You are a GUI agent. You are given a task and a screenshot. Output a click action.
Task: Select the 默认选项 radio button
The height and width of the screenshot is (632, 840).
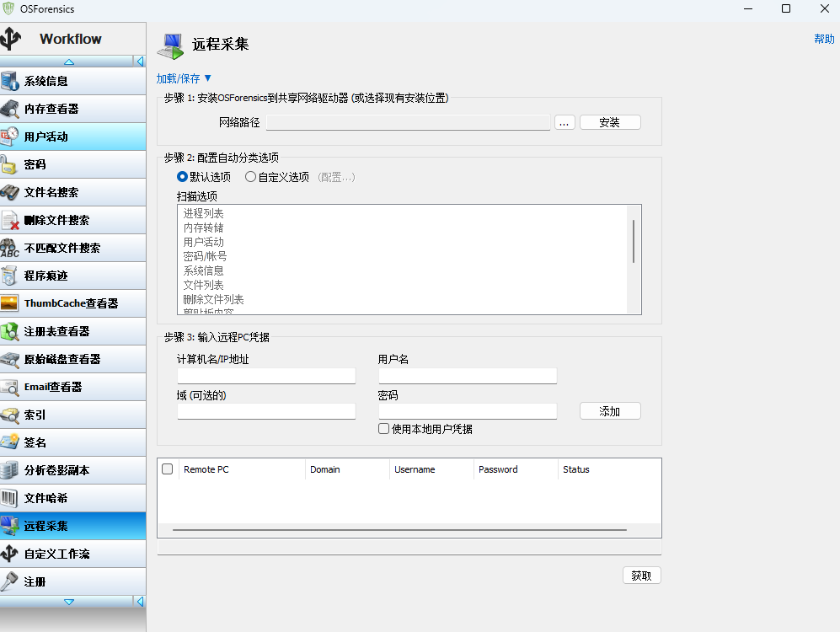click(182, 177)
